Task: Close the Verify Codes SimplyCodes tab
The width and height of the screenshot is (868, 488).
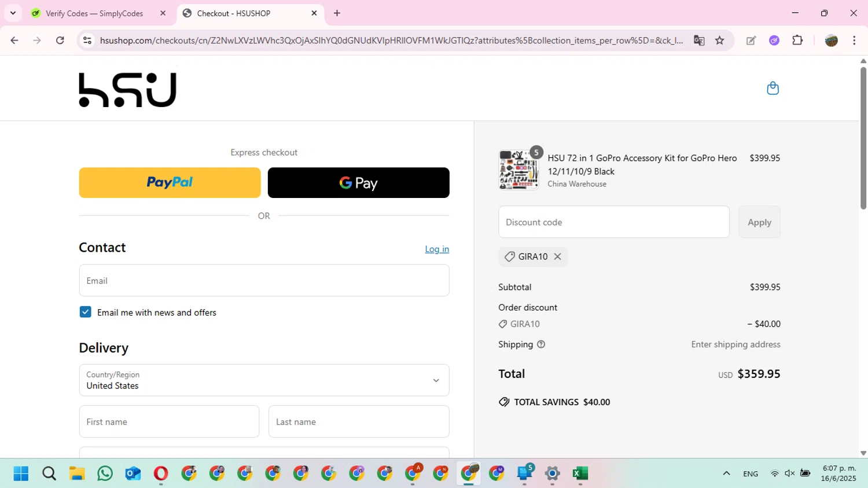Action: [163, 13]
